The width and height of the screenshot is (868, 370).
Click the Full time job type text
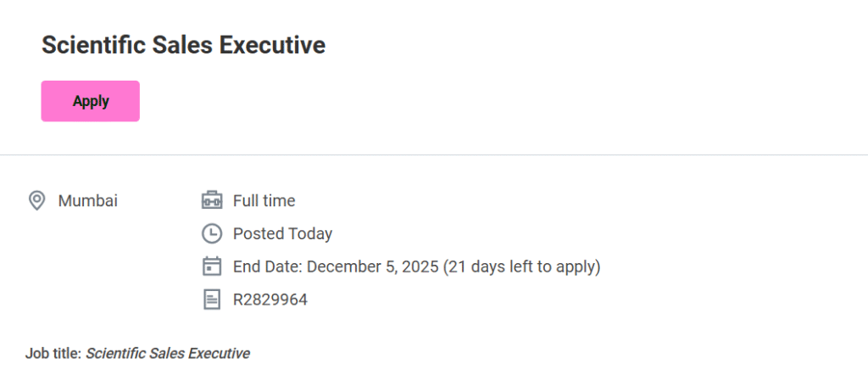point(264,201)
